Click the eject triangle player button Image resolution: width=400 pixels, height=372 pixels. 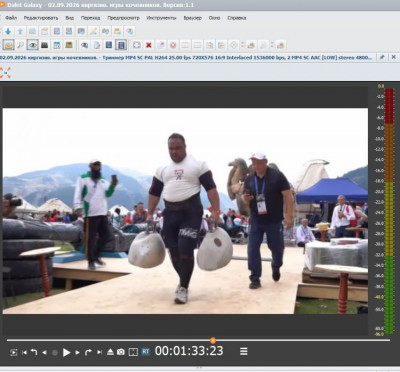[x=110, y=352]
